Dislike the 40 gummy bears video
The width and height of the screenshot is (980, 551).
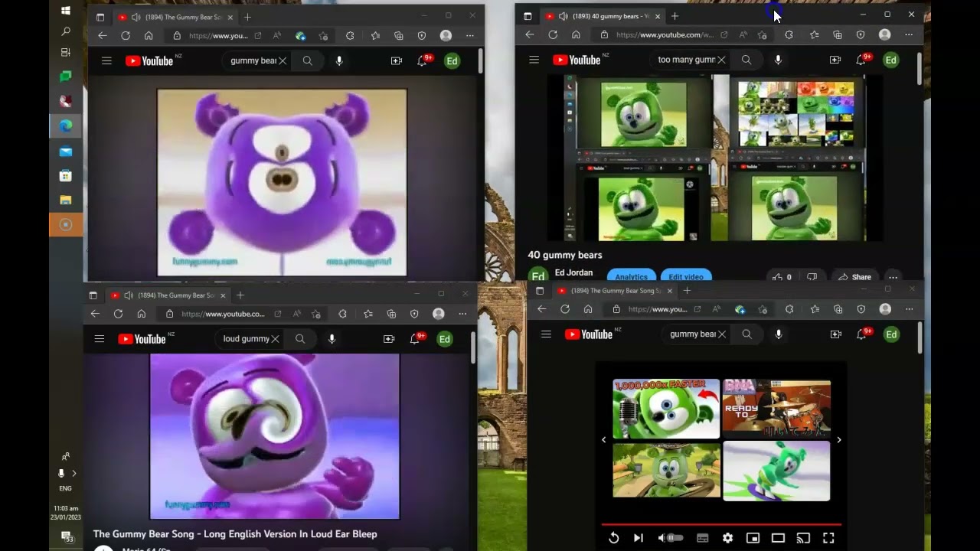[x=812, y=277]
